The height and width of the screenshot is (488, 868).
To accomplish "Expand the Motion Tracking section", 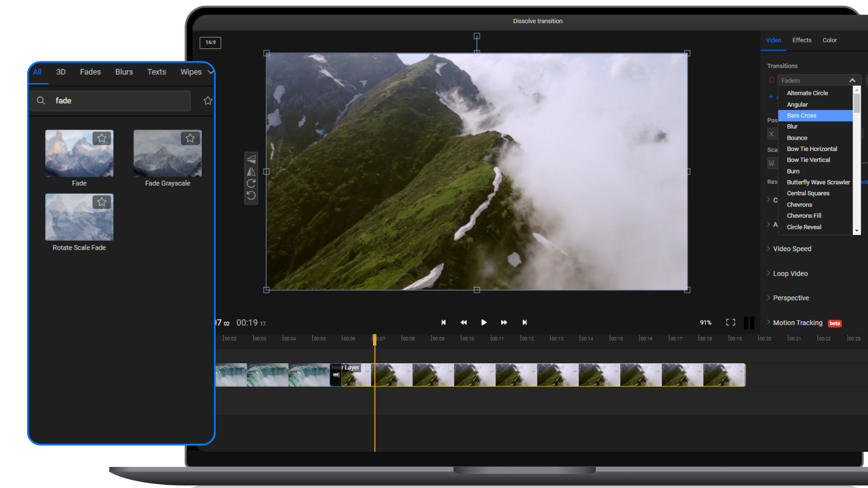I will click(x=797, y=323).
